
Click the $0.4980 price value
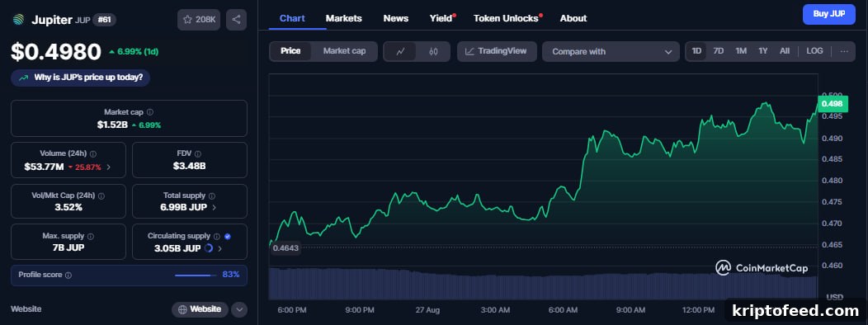tap(56, 52)
